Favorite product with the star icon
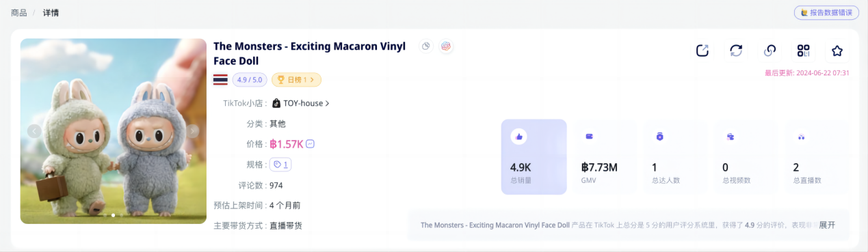 coord(837,51)
